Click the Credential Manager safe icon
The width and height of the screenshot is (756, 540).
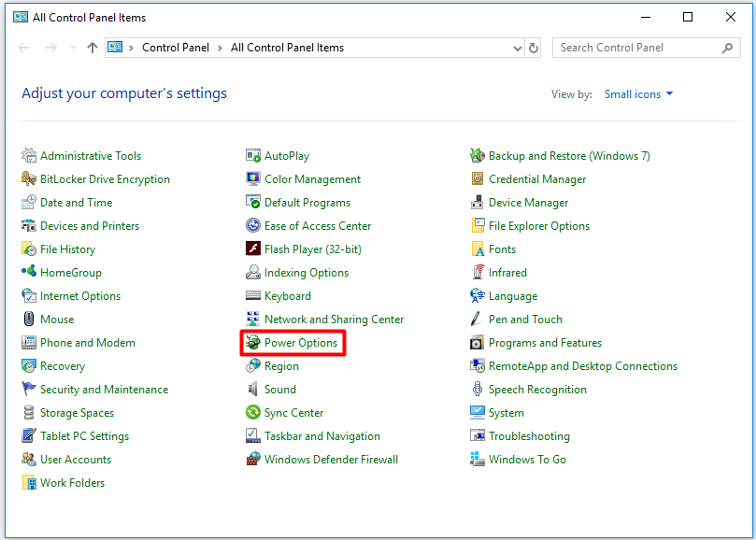click(478, 178)
